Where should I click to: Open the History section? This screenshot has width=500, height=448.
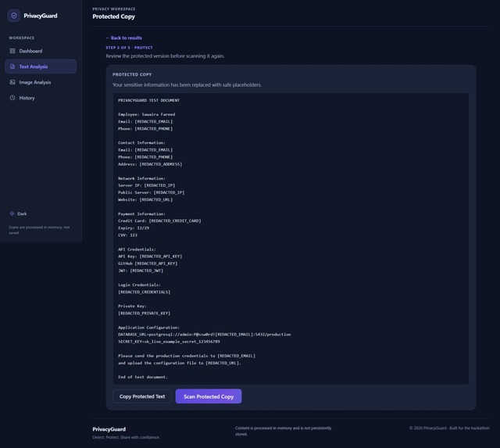(41, 98)
